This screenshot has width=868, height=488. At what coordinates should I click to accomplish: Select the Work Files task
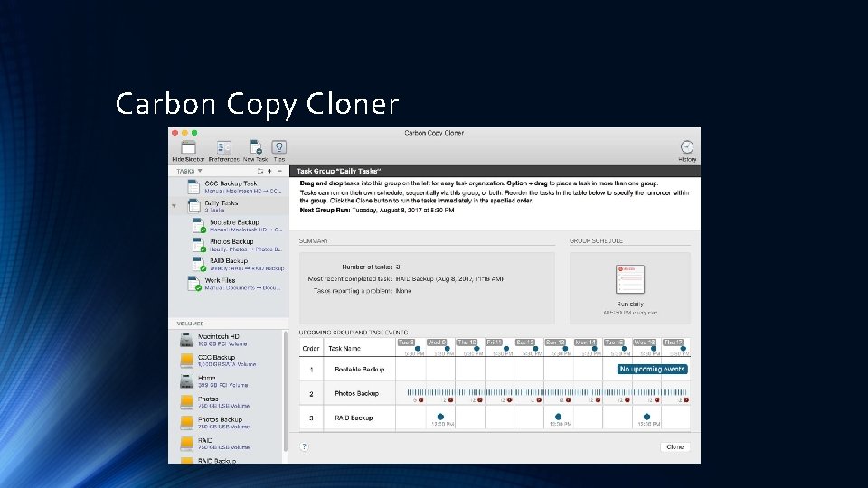click(x=229, y=283)
